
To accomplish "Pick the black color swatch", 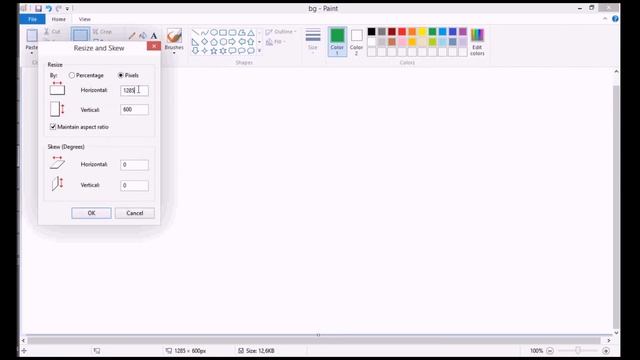I will (x=371, y=31).
